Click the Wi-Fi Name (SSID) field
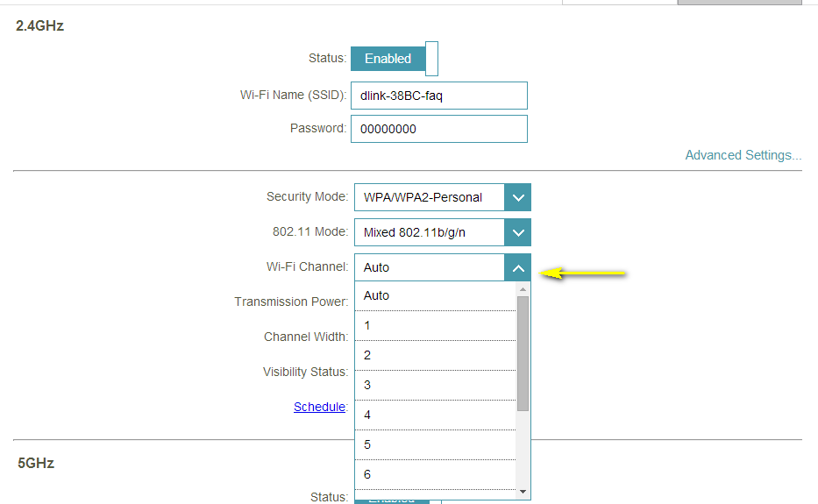This screenshot has height=504, width=818. (x=438, y=96)
